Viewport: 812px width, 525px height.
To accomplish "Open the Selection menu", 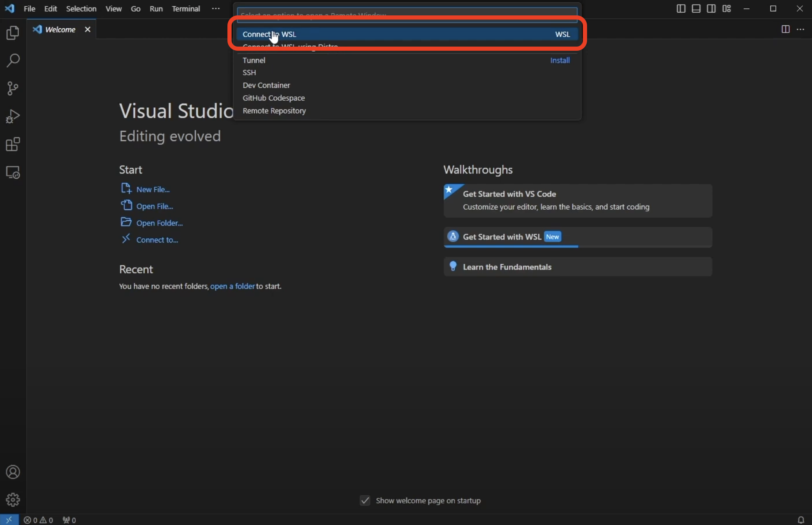I will [81, 9].
